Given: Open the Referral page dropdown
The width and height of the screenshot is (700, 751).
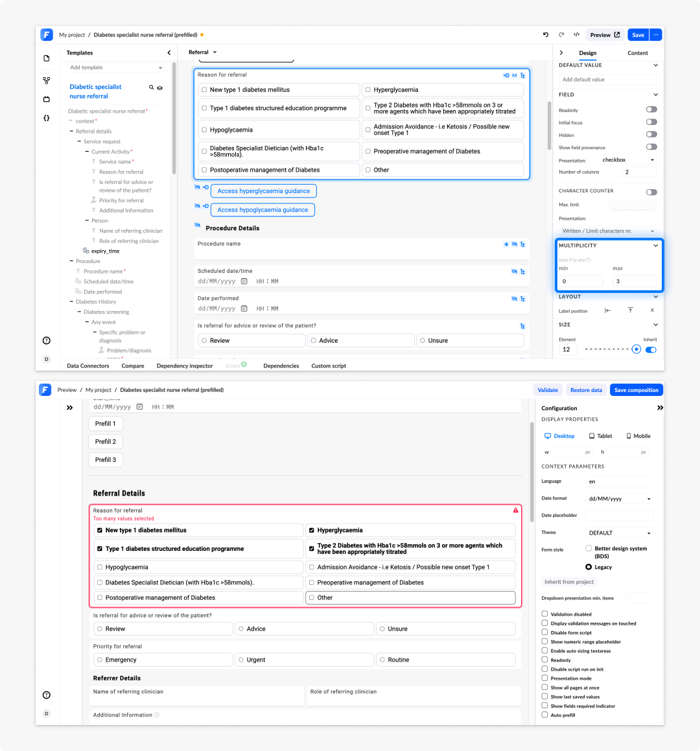Looking at the screenshot, I should [x=203, y=52].
